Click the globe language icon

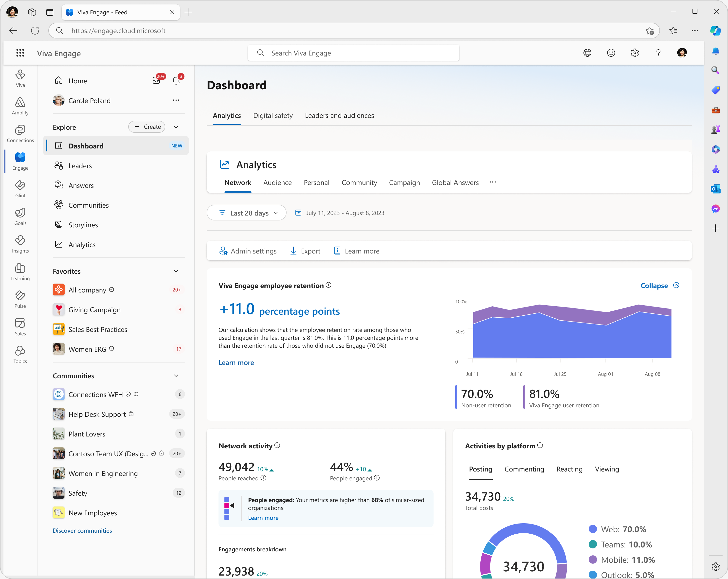click(x=587, y=53)
